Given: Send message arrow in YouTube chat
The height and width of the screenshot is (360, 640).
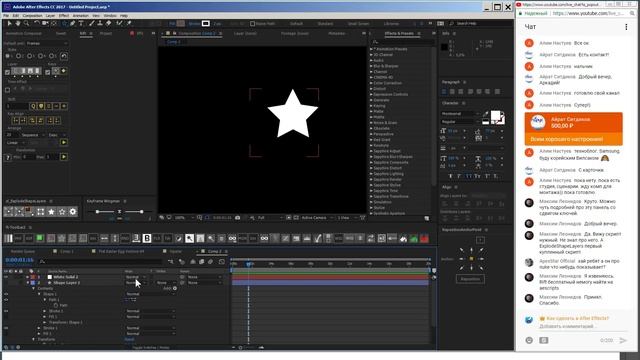Looking at the screenshot, I should [x=623, y=340].
